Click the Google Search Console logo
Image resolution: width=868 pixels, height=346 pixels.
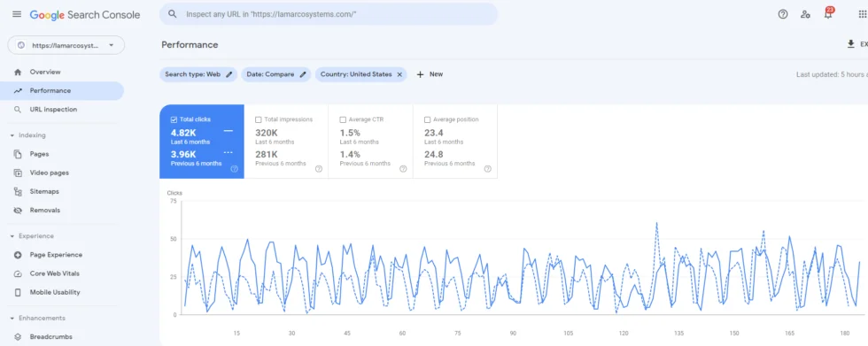(85, 15)
